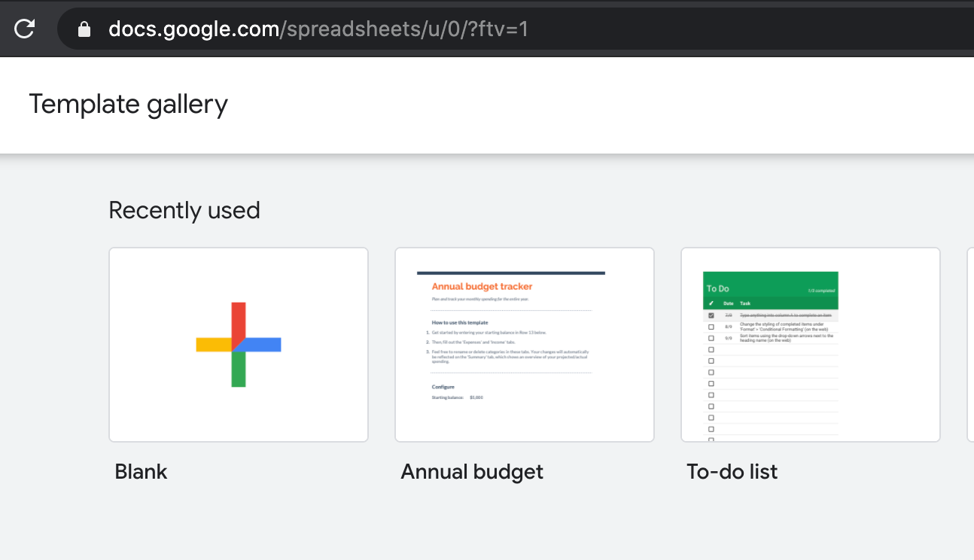Open the To-do list template thumbnail
The width and height of the screenshot is (974, 560).
point(811,345)
